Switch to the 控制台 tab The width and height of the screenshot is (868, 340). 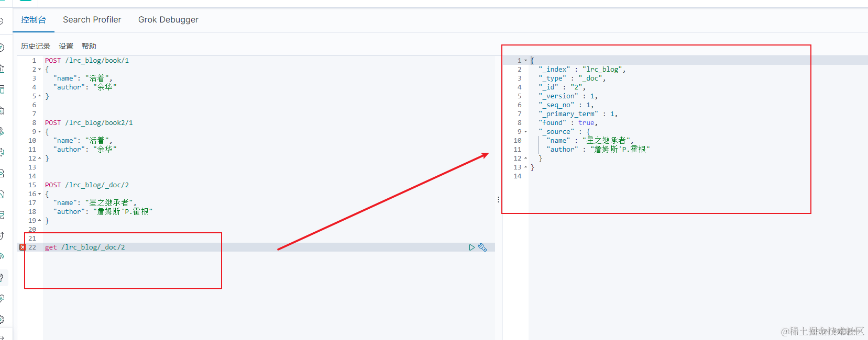point(34,20)
